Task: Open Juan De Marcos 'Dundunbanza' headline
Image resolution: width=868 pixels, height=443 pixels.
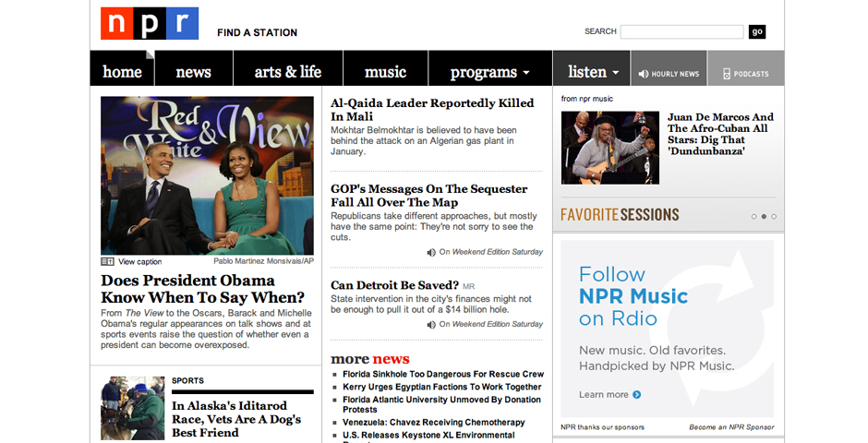Action: pos(720,134)
